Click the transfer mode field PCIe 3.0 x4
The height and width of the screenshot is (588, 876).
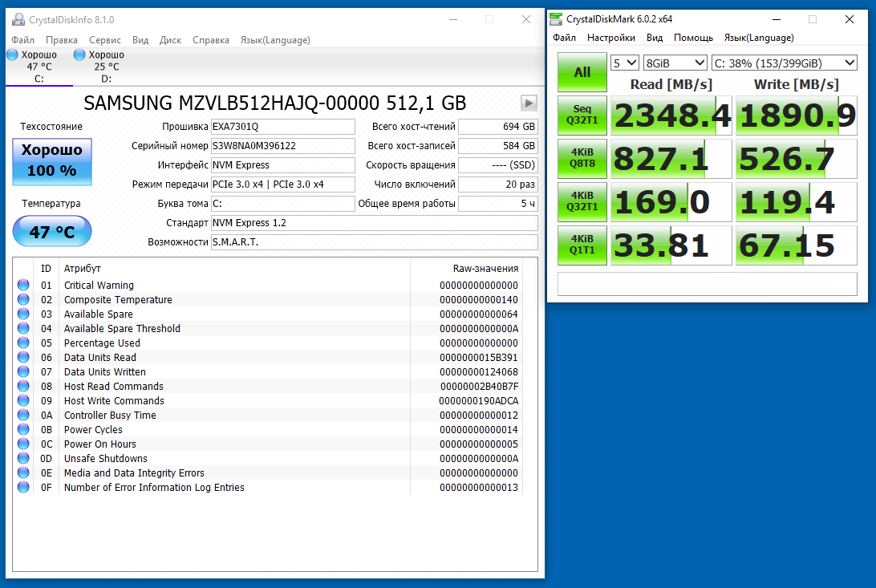coord(282,185)
